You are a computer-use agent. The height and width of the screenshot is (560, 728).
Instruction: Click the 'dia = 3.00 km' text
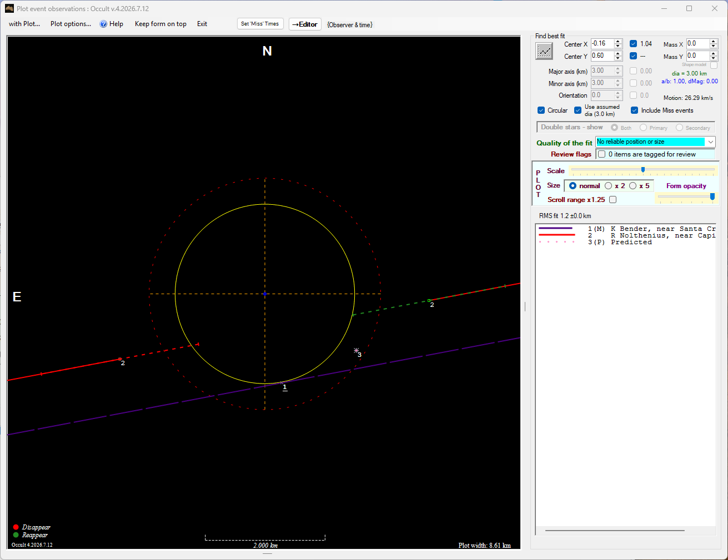(x=689, y=73)
